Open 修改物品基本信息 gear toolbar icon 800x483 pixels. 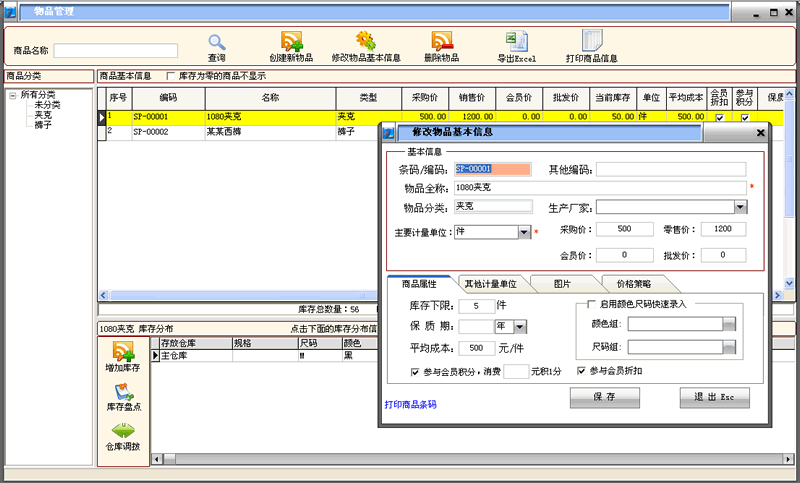click(x=366, y=41)
